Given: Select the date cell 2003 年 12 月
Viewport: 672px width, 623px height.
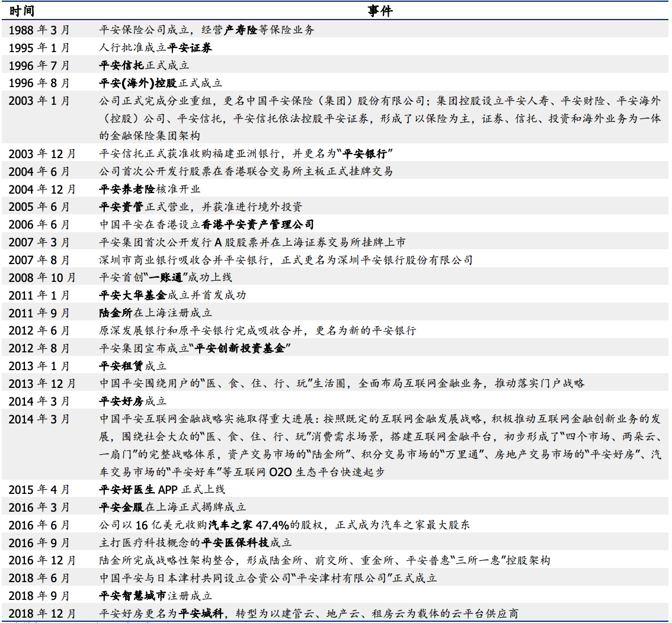Looking at the screenshot, I should [x=42, y=154].
